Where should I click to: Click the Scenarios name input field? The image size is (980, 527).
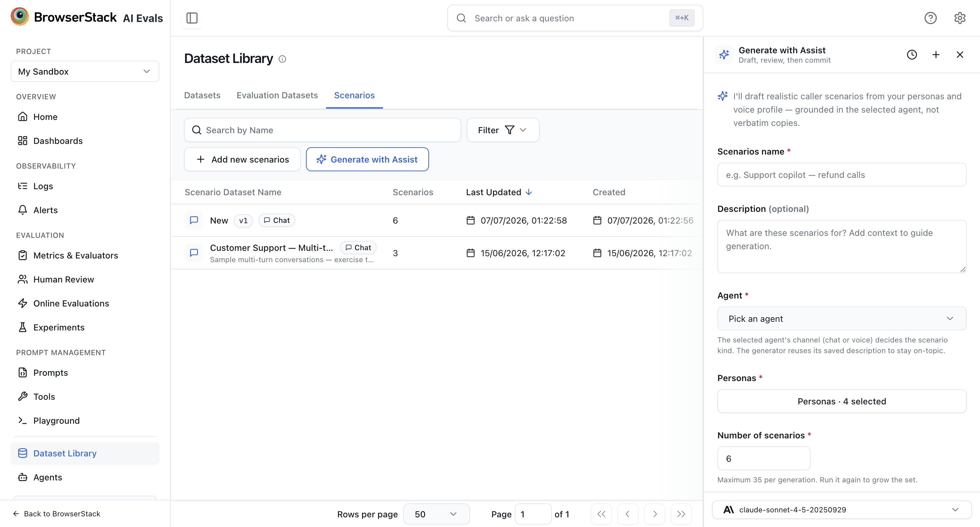[842, 175]
